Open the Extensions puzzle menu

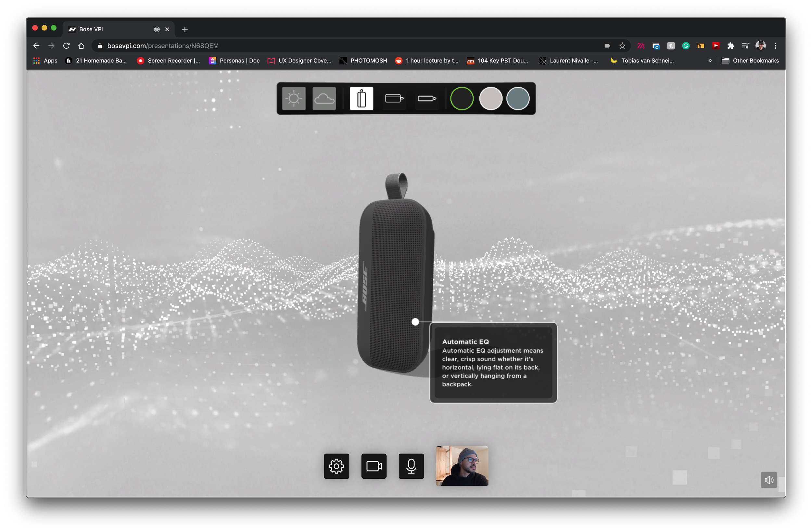click(730, 46)
